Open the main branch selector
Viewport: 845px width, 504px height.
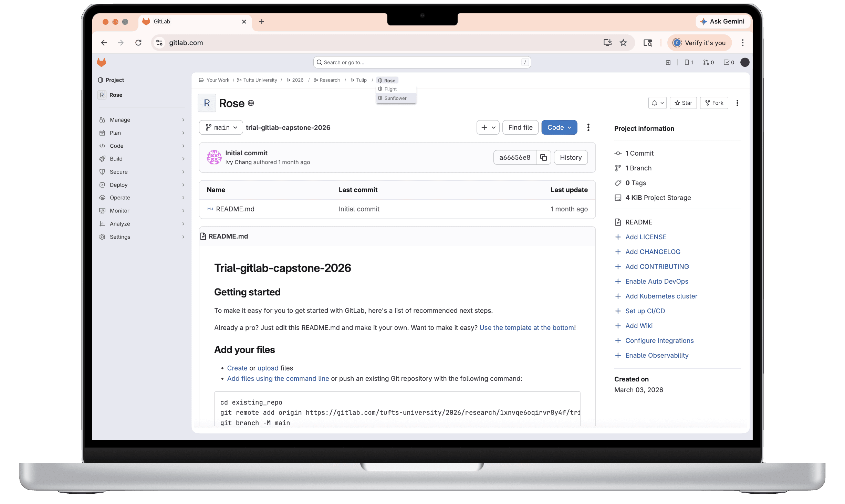pos(221,127)
